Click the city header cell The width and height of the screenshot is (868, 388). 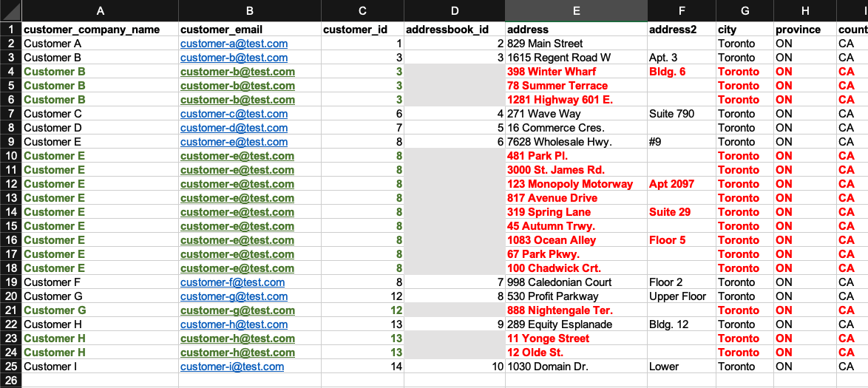pyautogui.click(x=745, y=30)
